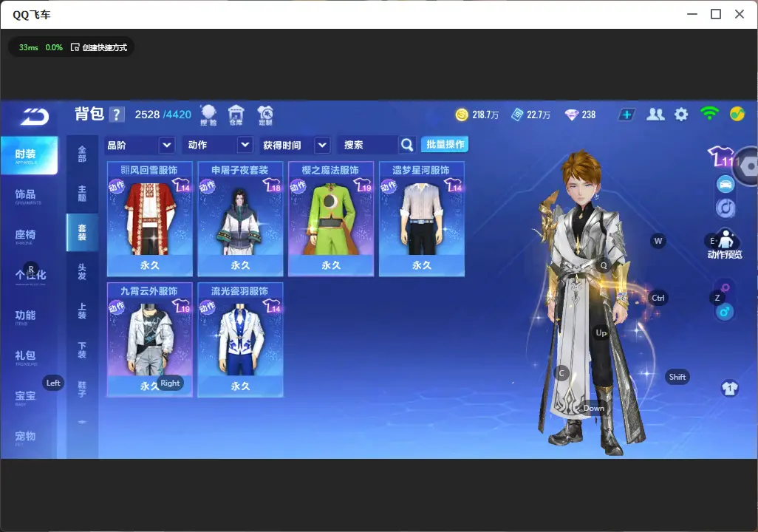The image size is (758, 532).
Task: Click the 2528 /4420 capacity count
Action: click(x=163, y=115)
